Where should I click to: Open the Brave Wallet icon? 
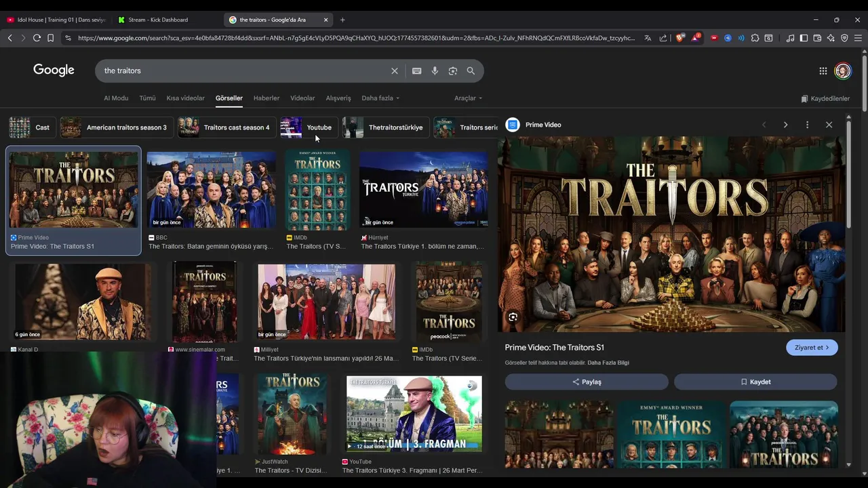817,38
